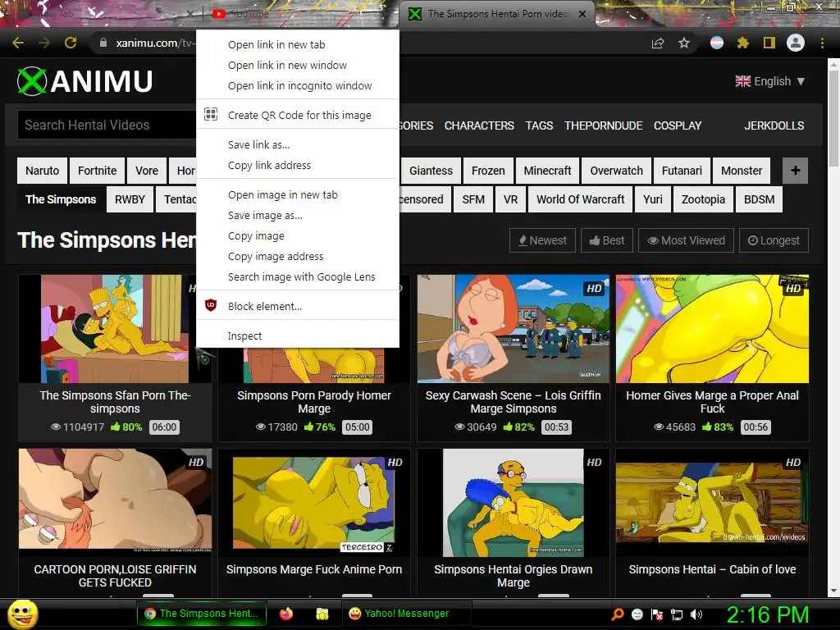
Task: Click the browser forward arrow
Action: [44, 43]
